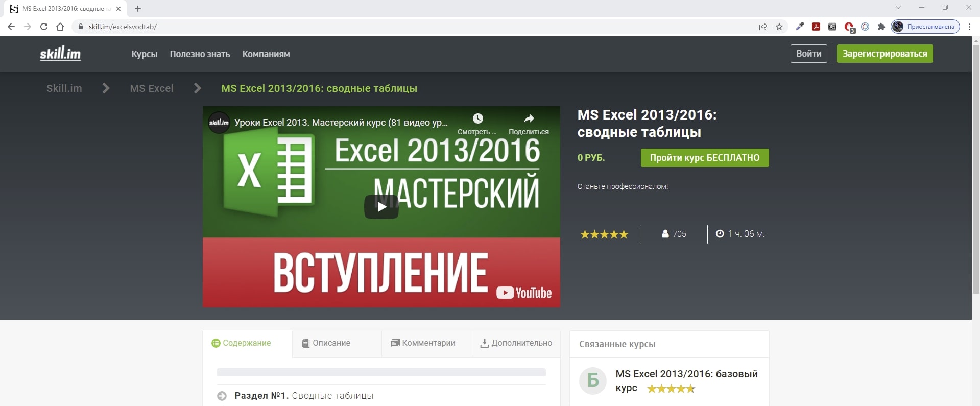The width and height of the screenshot is (980, 406).
Task: Open the Компаниям menu item
Action: click(266, 54)
